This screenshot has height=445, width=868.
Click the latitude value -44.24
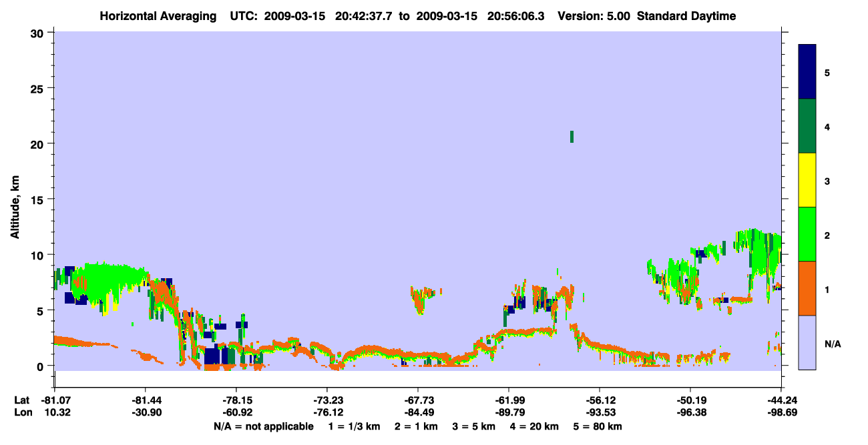pyautogui.click(x=781, y=400)
